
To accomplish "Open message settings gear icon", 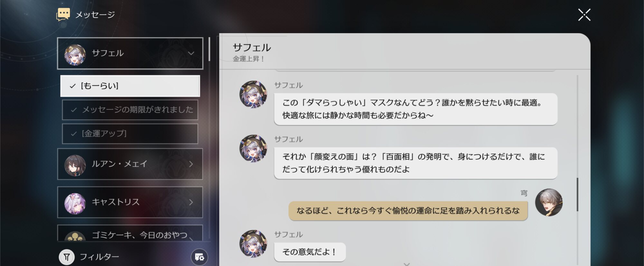I will tap(199, 257).
